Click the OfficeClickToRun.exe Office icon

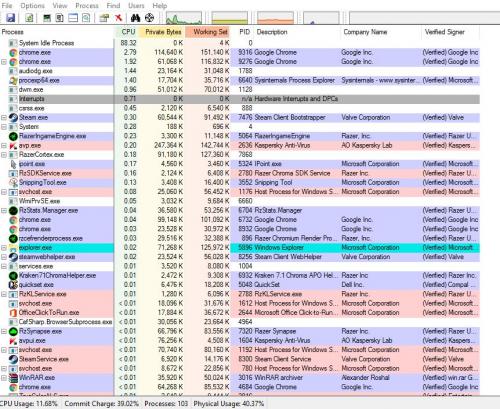(x=13, y=313)
